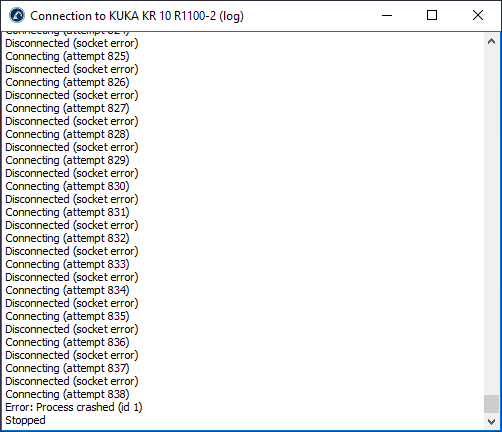Minimize the connection log window
The width and height of the screenshot is (502, 432).
pos(387,15)
